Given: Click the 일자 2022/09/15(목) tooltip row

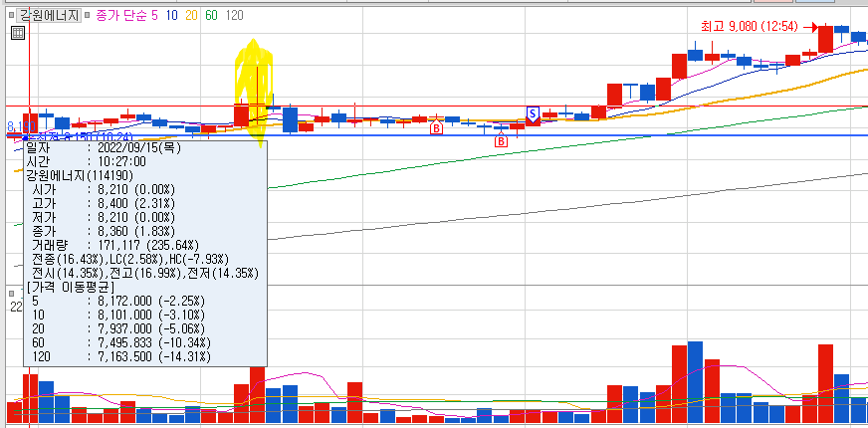Looking at the screenshot, I should click(105, 148).
